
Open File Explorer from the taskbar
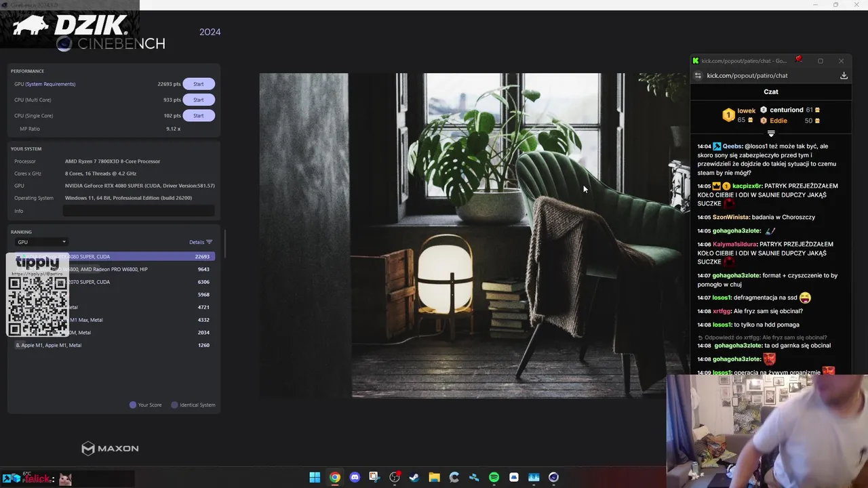434,477
